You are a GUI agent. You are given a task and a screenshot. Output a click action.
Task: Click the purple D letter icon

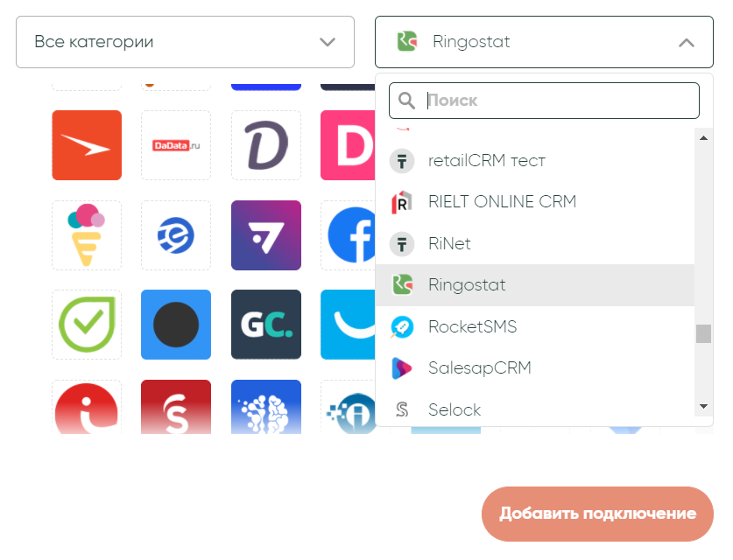tap(266, 145)
